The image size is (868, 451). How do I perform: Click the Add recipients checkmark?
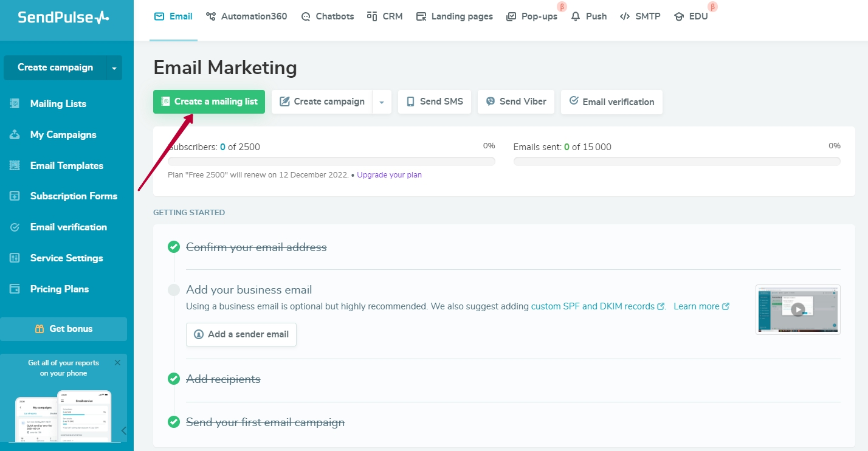coord(174,379)
